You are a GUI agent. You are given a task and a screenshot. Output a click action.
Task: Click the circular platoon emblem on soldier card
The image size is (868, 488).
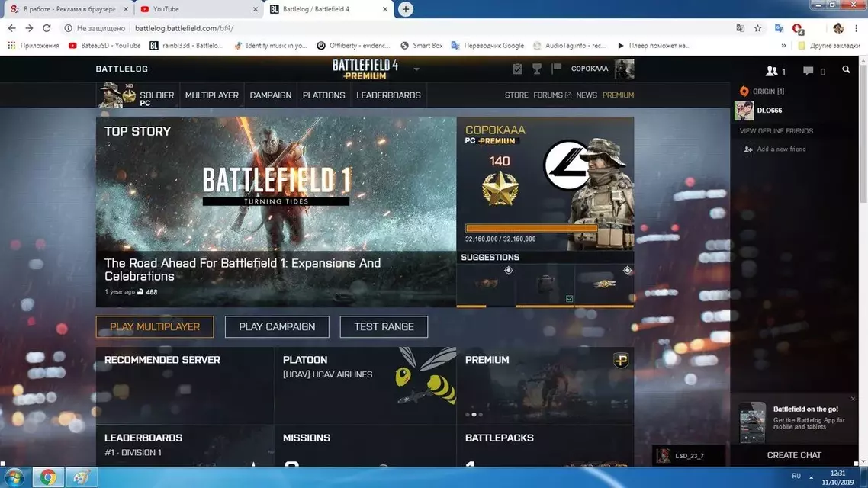coord(566,165)
